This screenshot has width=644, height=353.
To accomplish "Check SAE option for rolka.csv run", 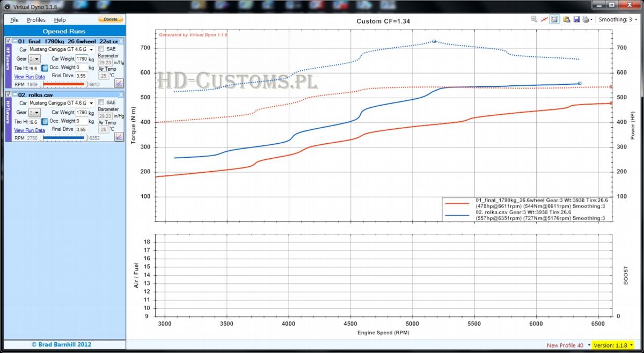I will pyautogui.click(x=101, y=102).
